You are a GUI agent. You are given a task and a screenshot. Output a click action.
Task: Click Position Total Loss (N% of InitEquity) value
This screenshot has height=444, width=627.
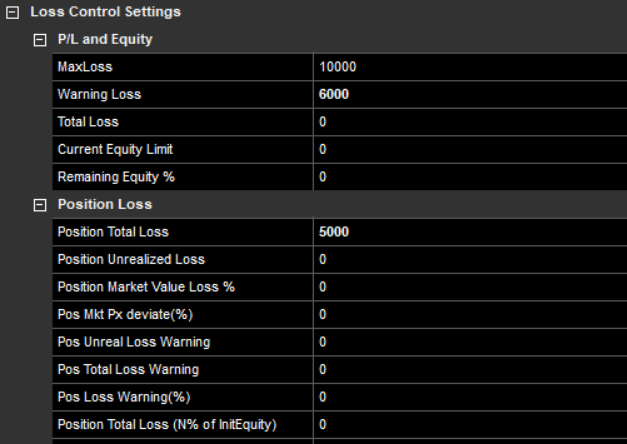(468, 425)
